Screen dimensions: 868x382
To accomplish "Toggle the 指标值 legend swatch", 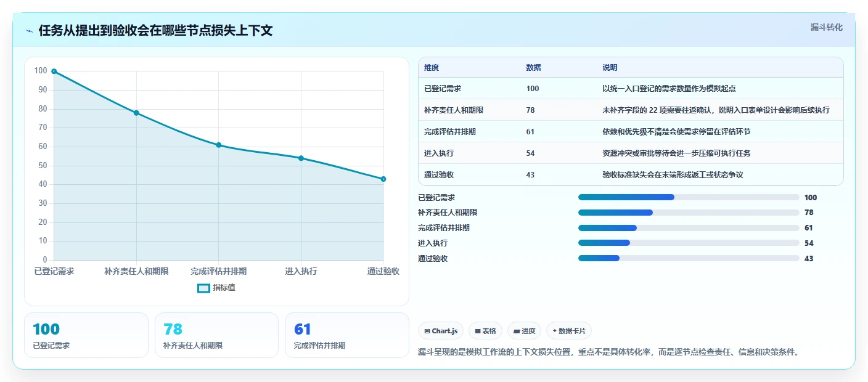I will pyautogui.click(x=204, y=288).
